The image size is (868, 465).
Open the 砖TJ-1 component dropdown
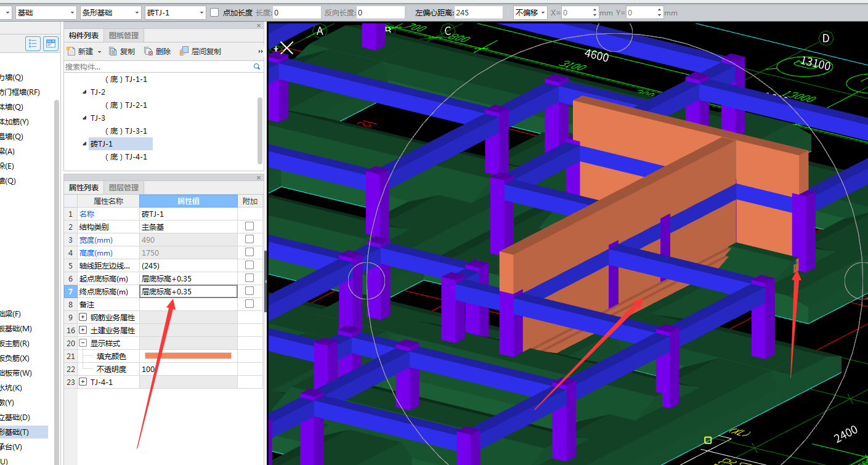(x=201, y=13)
